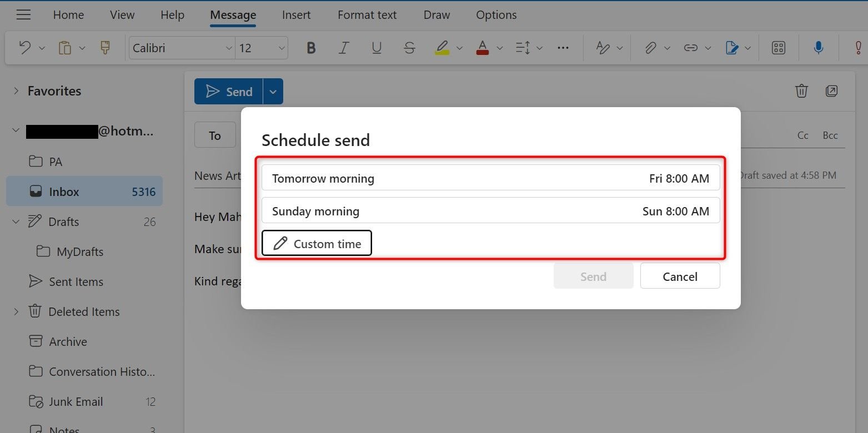Open the Send options dropdown arrow
Screen dimensions: 868x433
(x=273, y=92)
